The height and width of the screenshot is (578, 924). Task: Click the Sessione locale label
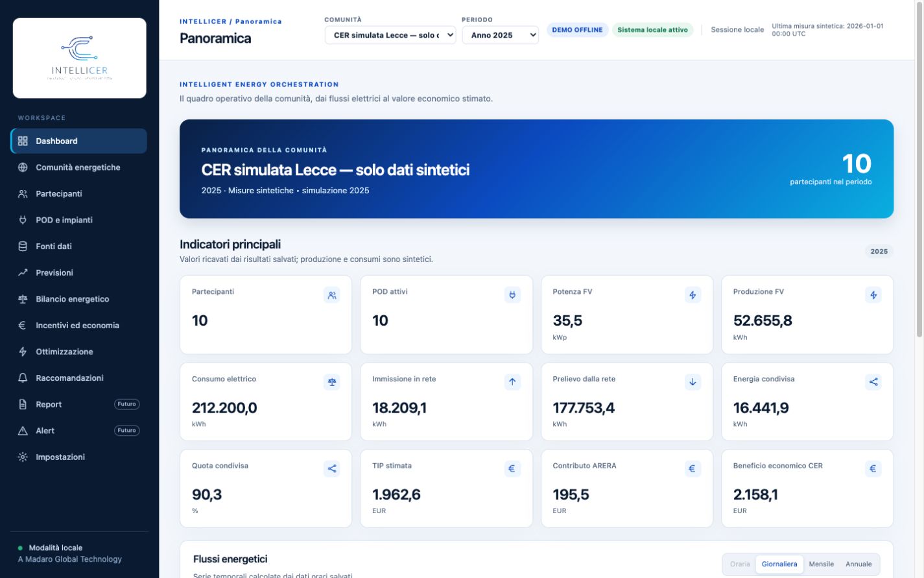pos(737,30)
